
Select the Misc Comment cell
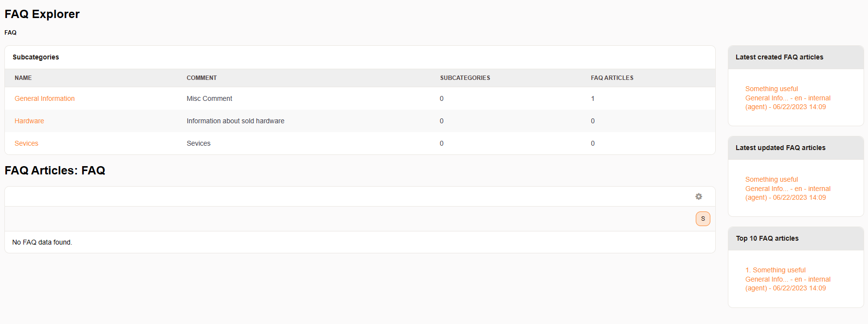coord(209,98)
